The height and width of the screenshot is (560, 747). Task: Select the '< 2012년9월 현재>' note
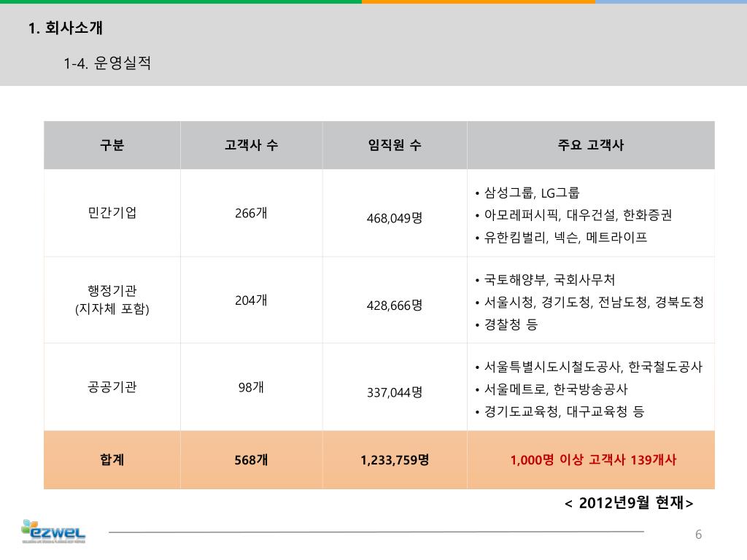629,502
